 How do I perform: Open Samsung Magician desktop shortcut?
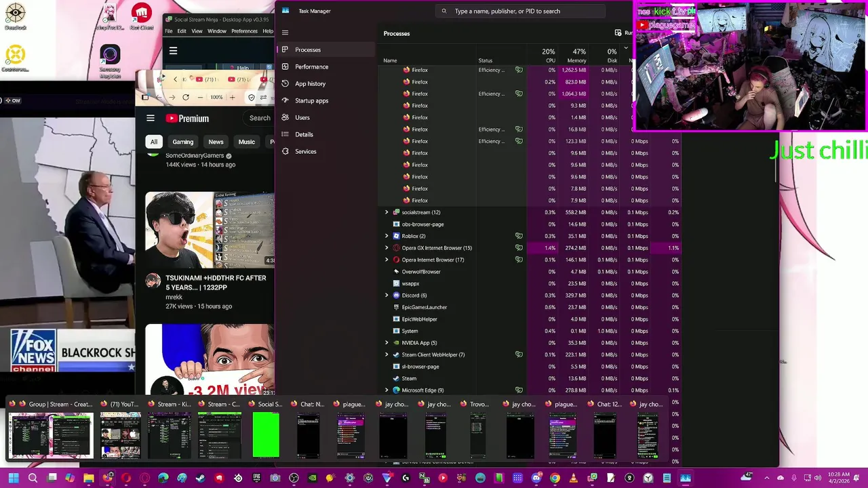click(x=110, y=61)
